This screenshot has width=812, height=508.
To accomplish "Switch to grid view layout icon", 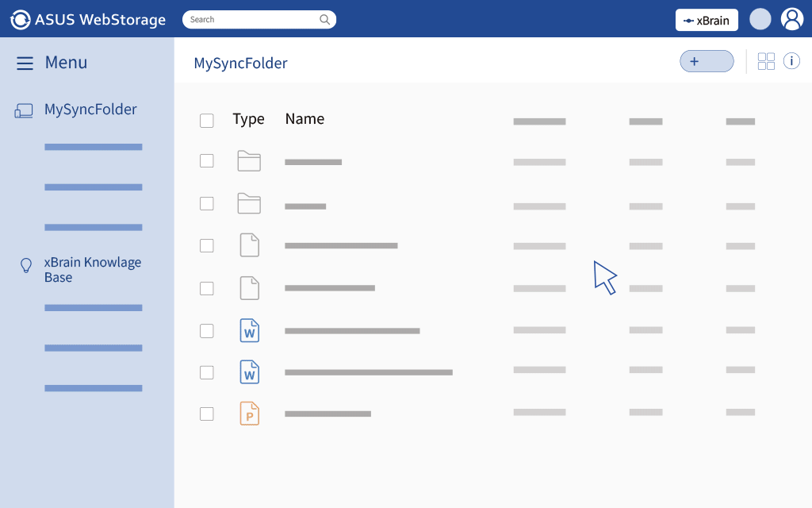I will pos(766,62).
